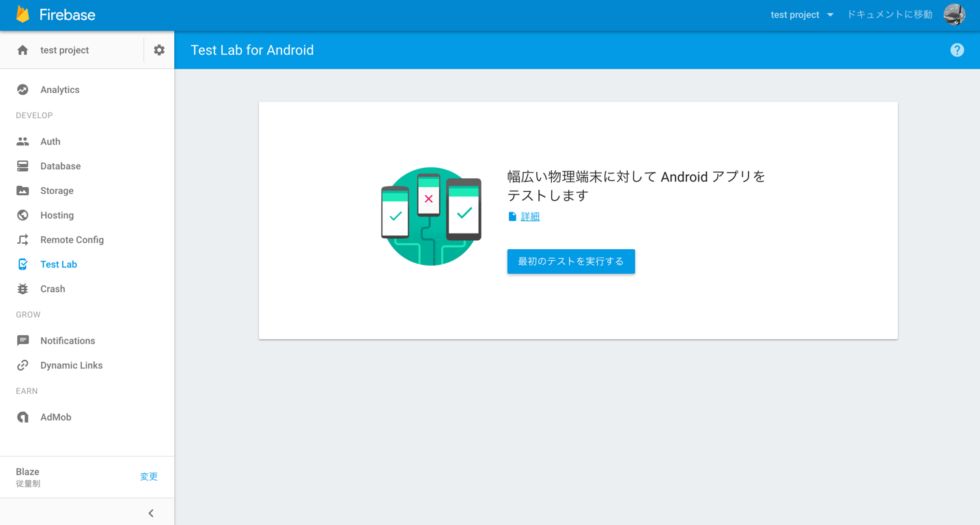Open Remote Config via its icon
Image resolution: width=980 pixels, height=525 pixels.
[x=23, y=240]
